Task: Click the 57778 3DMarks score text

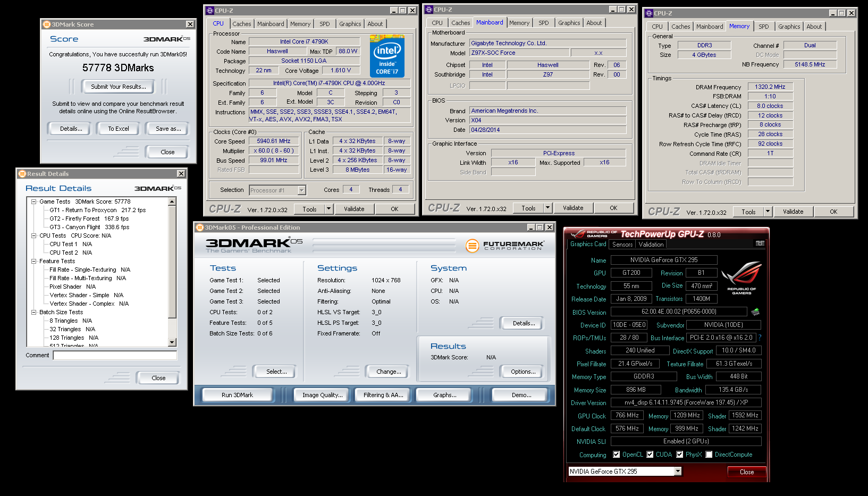Action: [118, 68]
